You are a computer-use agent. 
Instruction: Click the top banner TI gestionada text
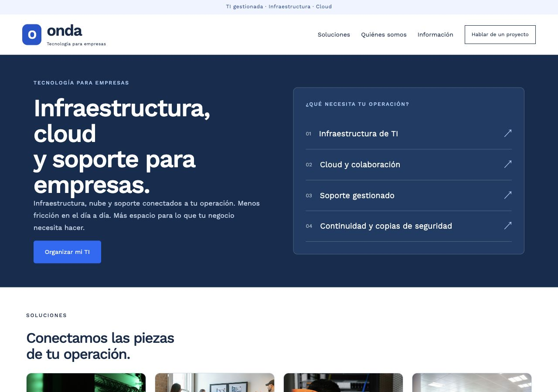pyautogui.click(x=279, y=7)
